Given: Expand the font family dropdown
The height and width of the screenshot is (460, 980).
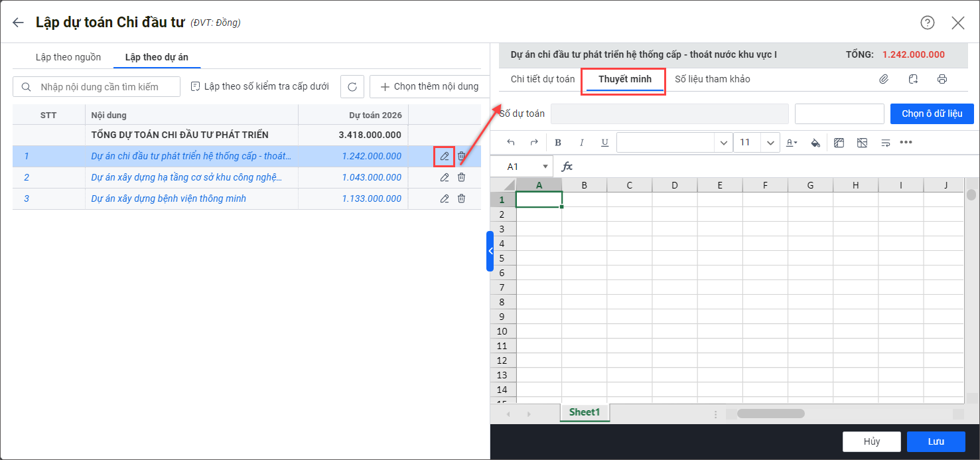Looking at the screenshot, I should (722, 143).
